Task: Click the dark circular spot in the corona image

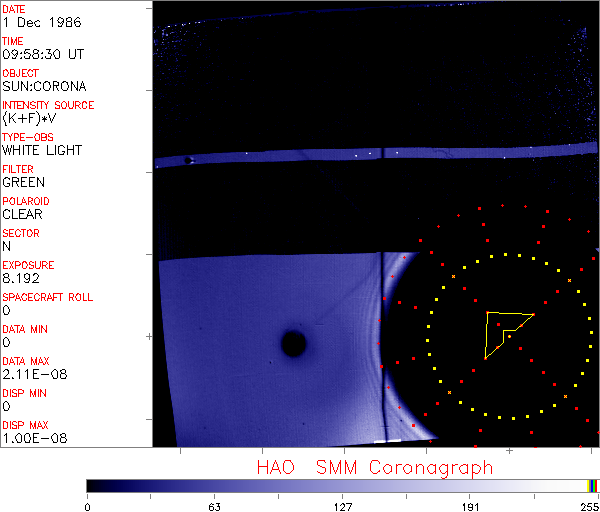Action: coord(293,344)
